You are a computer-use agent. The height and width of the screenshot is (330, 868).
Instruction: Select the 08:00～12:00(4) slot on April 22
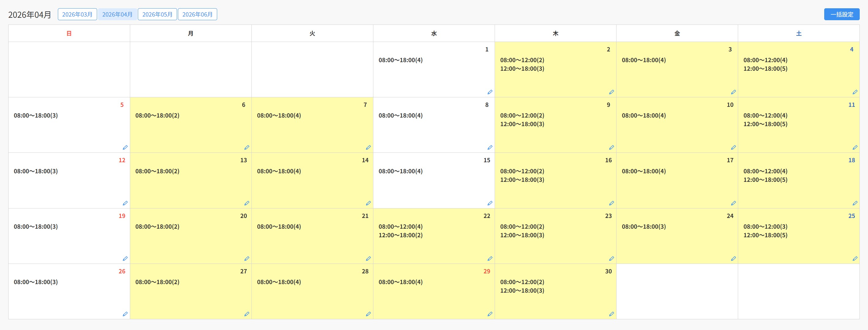click(400, 227)
